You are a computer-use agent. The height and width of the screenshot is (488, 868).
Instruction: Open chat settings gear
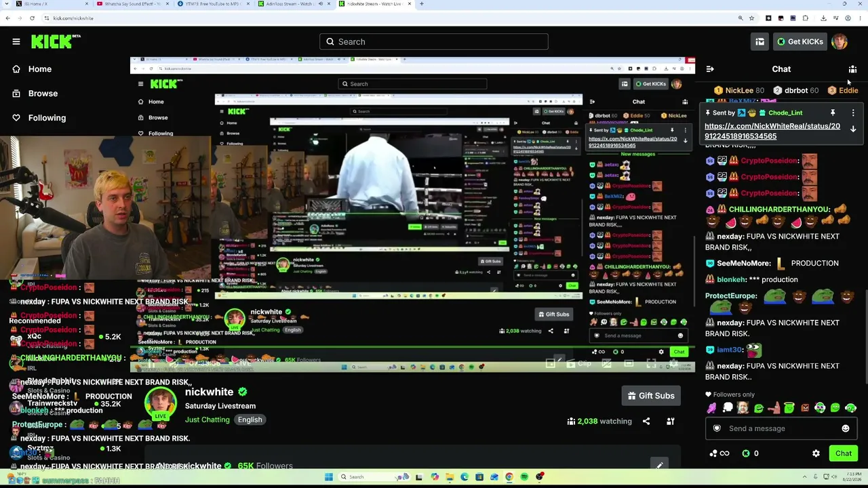point(816,453)
